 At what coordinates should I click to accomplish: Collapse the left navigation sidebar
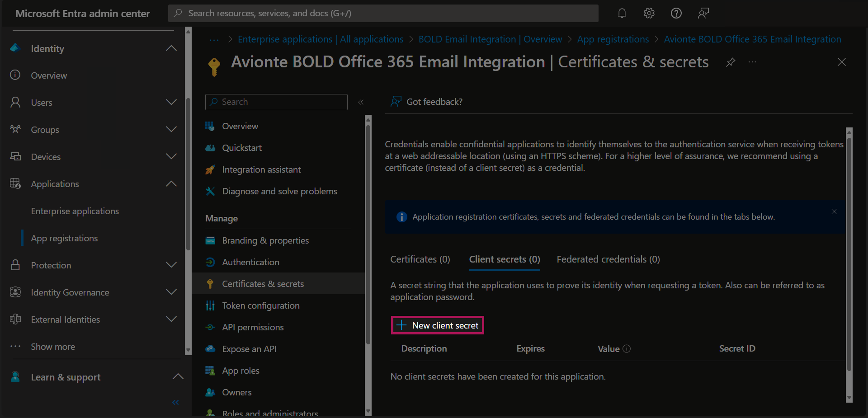pyautogui.click(x=176, y=402)
